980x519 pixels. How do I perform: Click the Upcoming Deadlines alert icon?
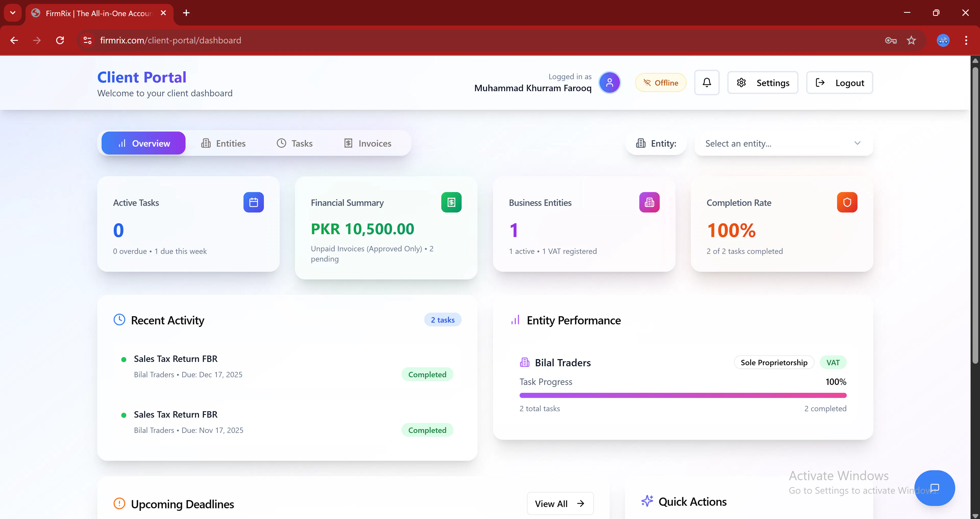[x=119, y=503]
